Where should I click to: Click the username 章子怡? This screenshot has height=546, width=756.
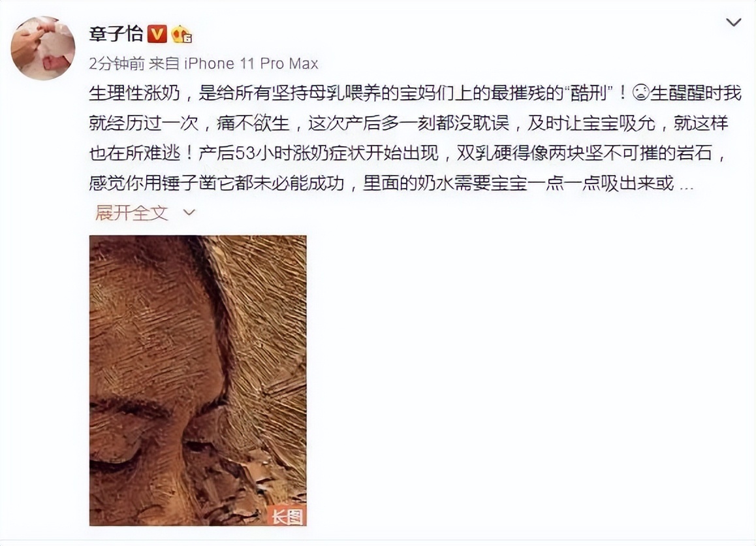[x=116, y=34]
